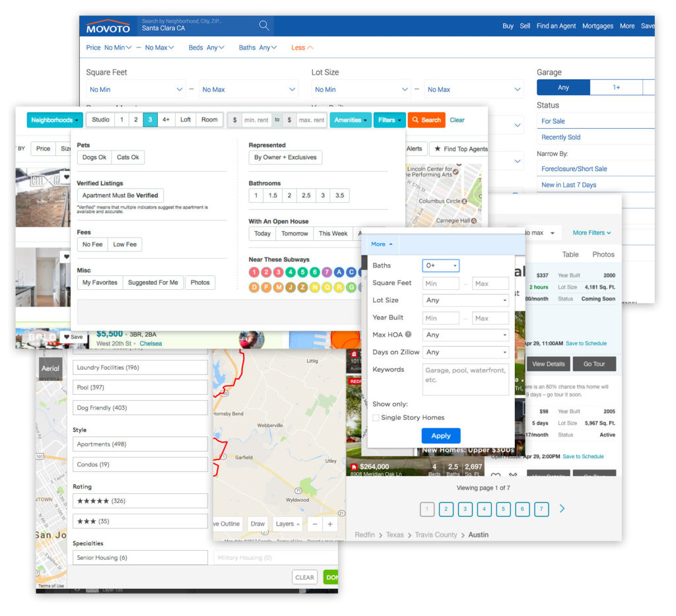Image resolution: width=676 pixels, height=616 pixels.
Task: Click the Max HOA help question-mark icon
Action: [408, 334]
